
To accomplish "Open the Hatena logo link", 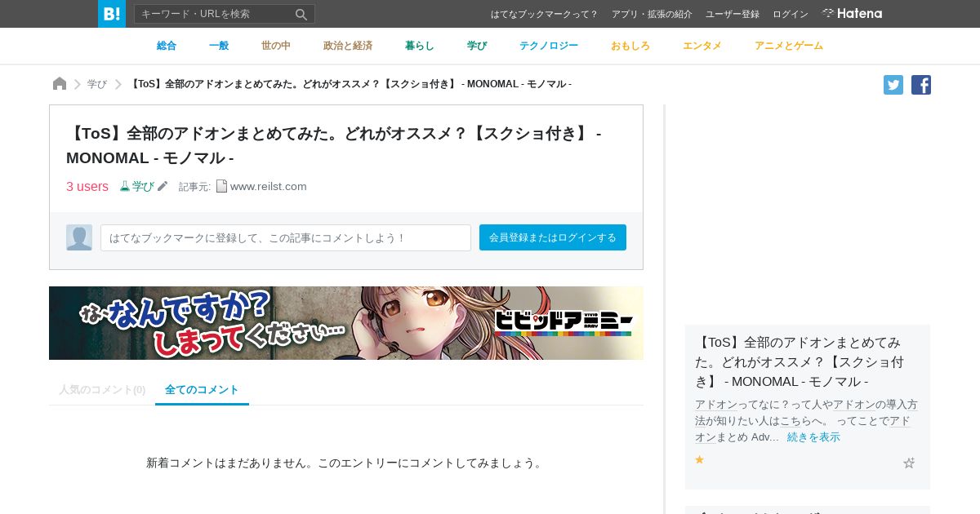I will (852, 14).
